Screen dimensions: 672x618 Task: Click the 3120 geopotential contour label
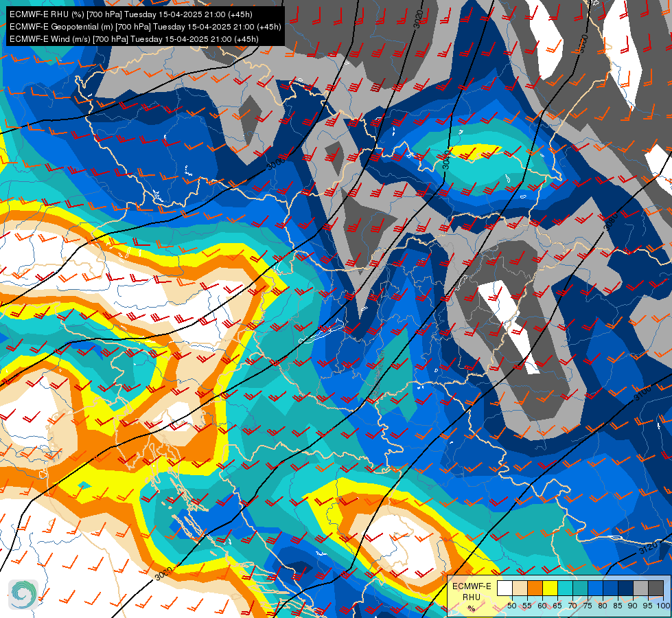click(647, 548)
